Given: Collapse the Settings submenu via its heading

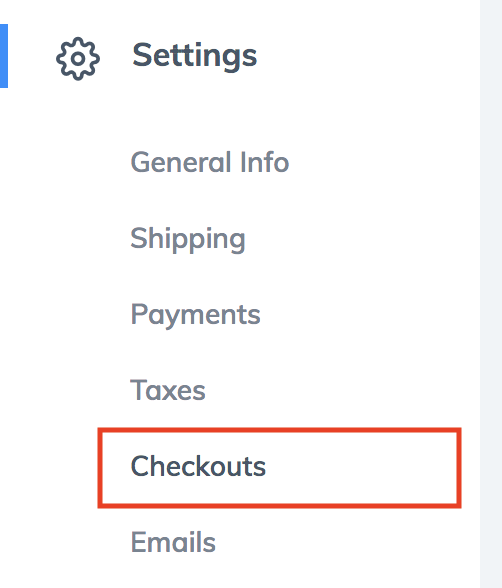Looking at the screenshot, I should click(x=195, y=56).
